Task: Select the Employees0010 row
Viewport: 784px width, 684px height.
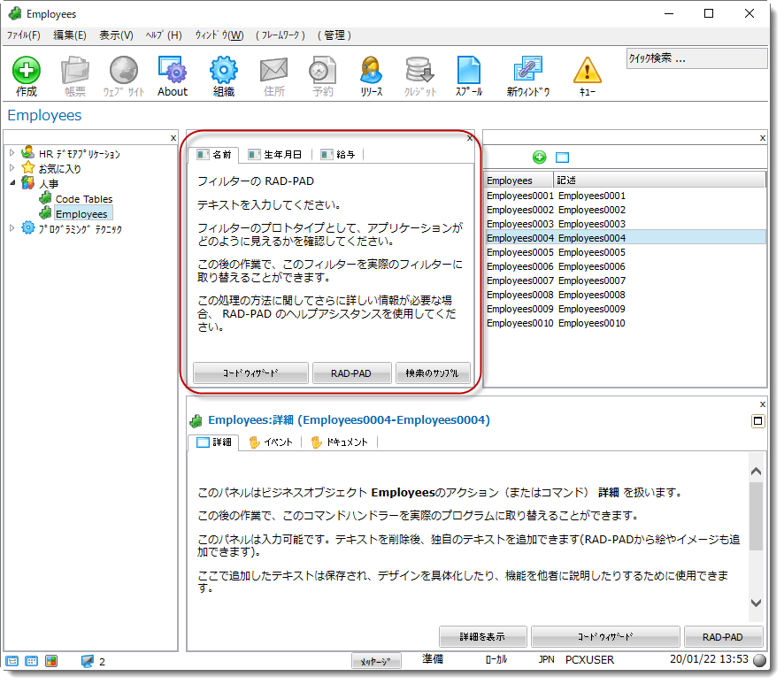Action: [625, 323]
